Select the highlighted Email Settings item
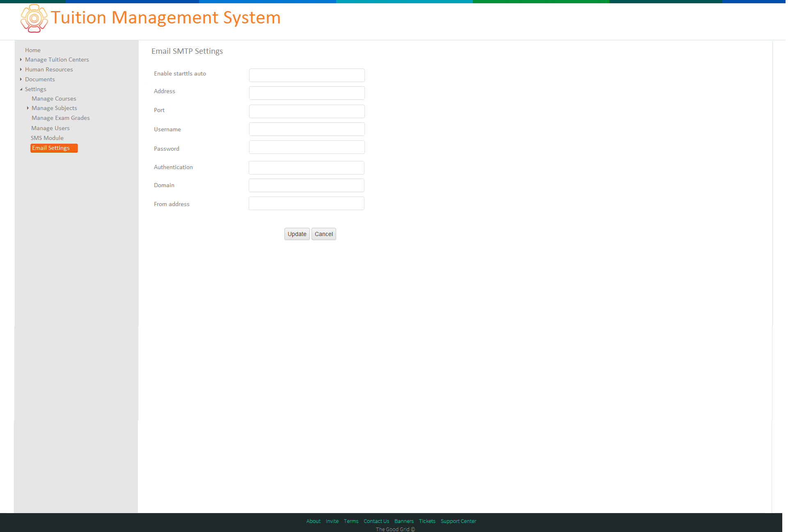788x532 pixels. click(x=54, y=148)
